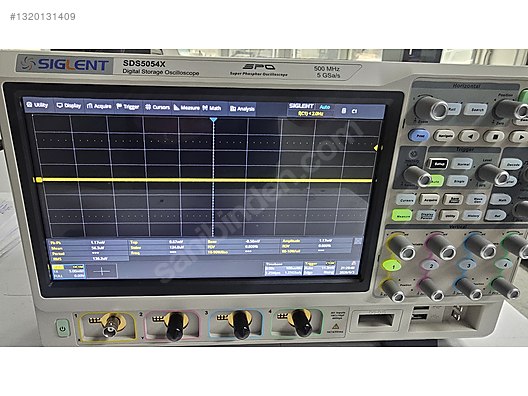Click the green lit Measure hardware button

pos(403,216)
